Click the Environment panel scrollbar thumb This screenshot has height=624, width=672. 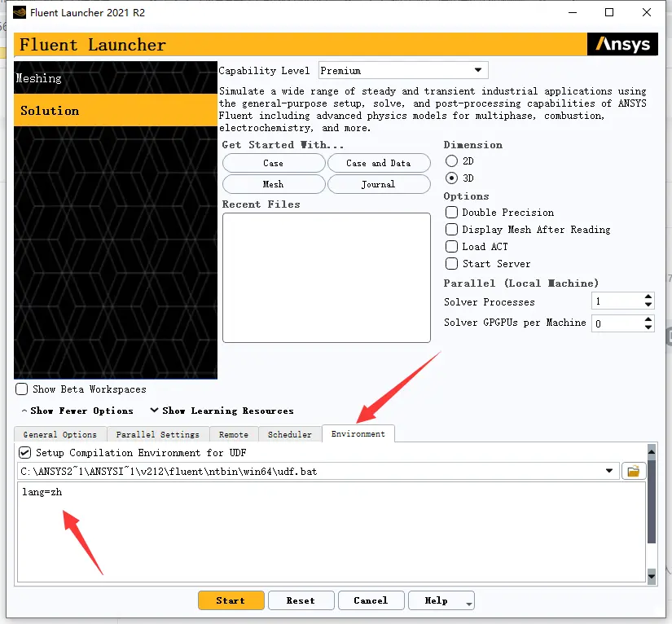(x=652, y=502)
